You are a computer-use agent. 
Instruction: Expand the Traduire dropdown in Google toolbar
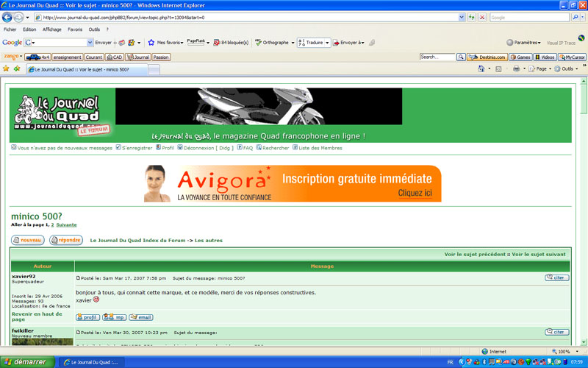(x=314, y=43)
